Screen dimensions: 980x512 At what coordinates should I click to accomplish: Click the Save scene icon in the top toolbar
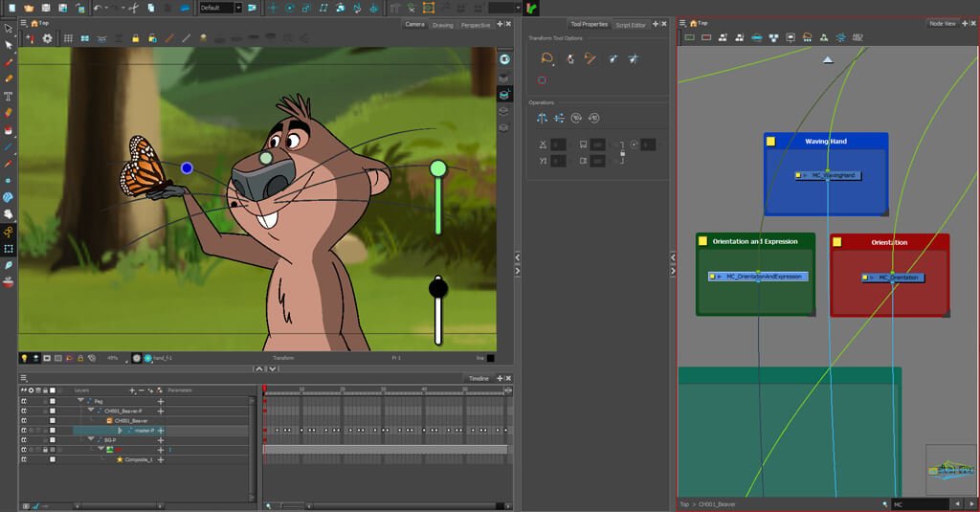(46, 8)
